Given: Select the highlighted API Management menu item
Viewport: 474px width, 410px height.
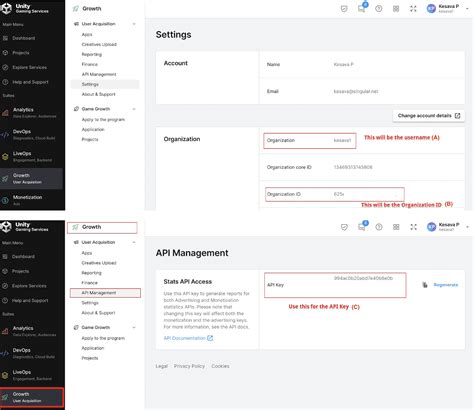Looking at the screenshot, I should (105, 293).
